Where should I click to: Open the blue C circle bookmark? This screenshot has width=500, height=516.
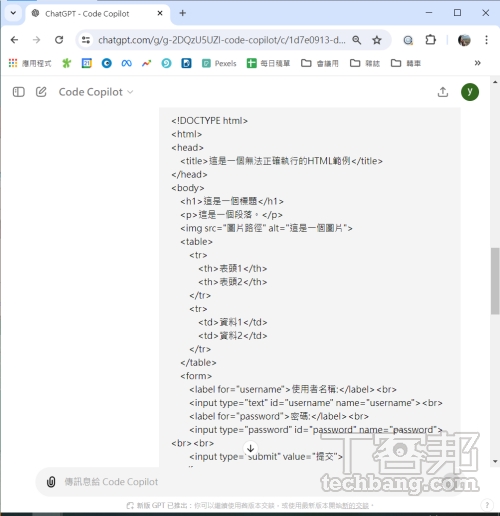[x=107, y=63]
